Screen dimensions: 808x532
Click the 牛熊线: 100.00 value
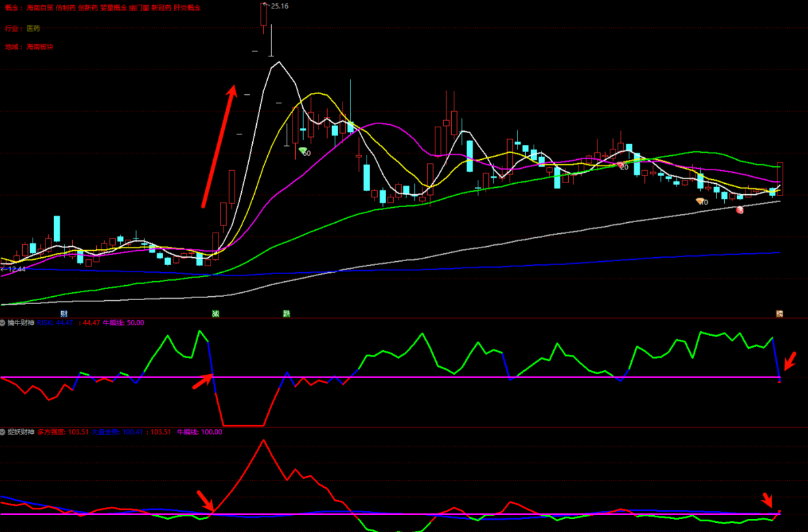coord(200,431)
